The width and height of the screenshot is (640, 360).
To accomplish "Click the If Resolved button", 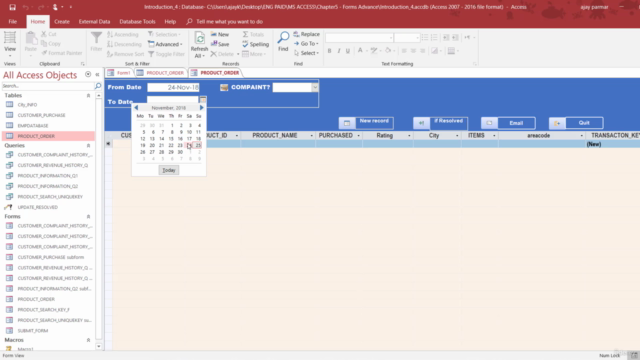I will [440, 122].
